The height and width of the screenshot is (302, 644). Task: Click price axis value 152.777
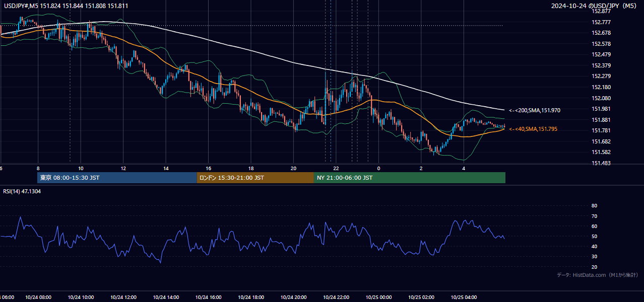pos(602,22)
